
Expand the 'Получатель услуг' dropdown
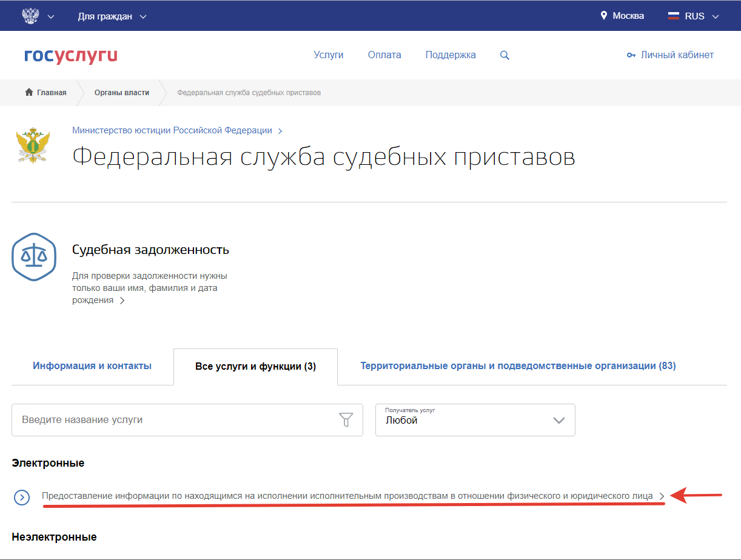pos(475,419)
